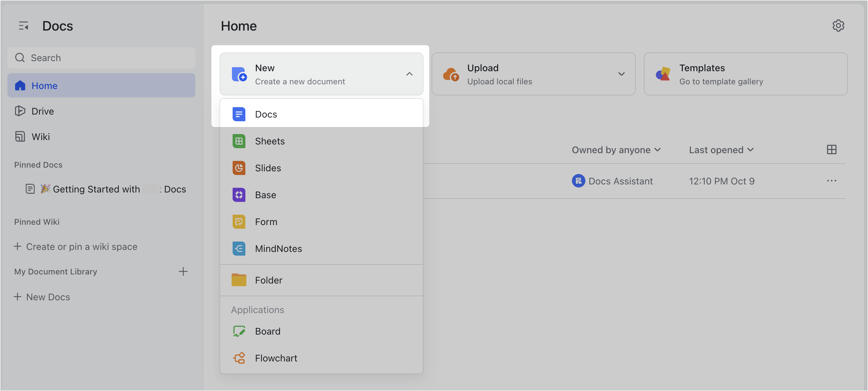
Task: Click the Drive icon in the sidebar
Action: coord(20,111)
